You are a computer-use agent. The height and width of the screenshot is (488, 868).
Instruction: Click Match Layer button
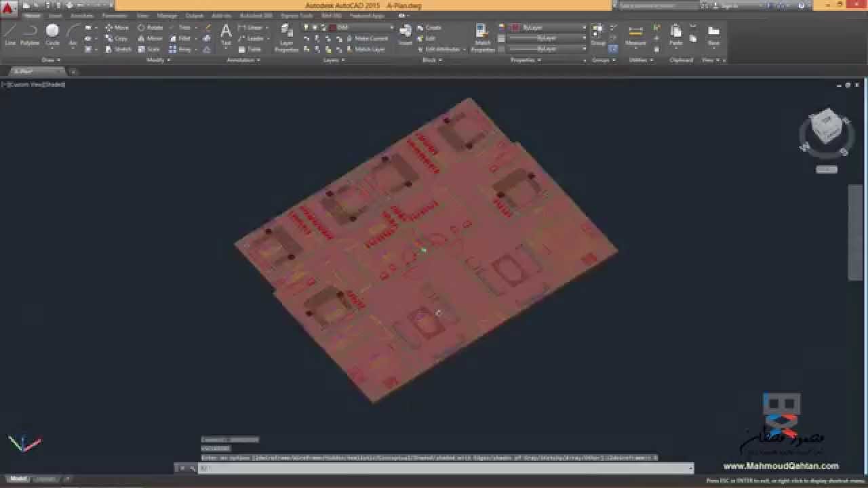(x=366, y=49)
